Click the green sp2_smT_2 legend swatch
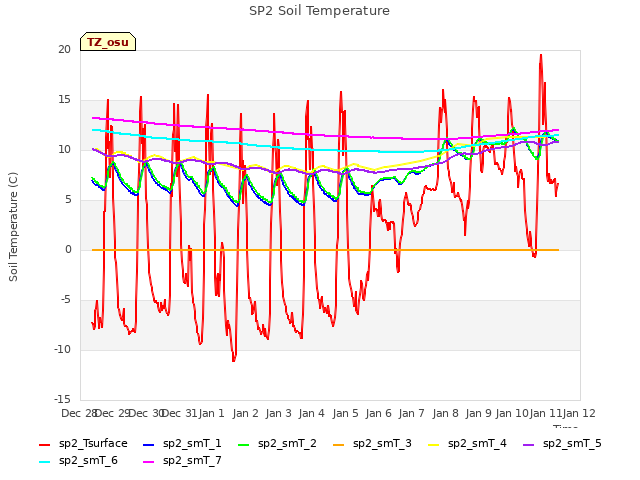 point(244,444)
